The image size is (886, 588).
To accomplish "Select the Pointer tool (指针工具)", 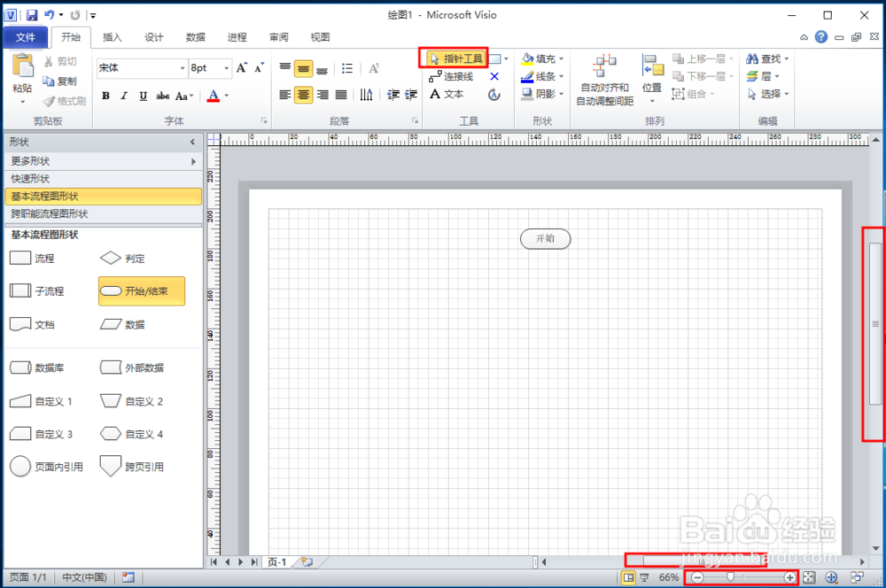I will tap(455, 58).
